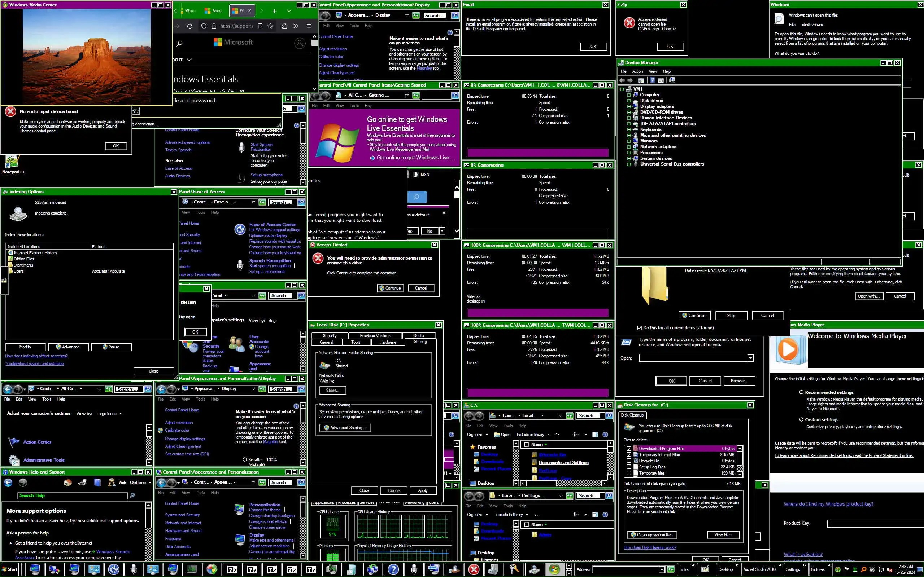The image size is (924, 577).
Task: Open 'Troubleshoot search and indexing' link
Action: click(x=34, y=364)
